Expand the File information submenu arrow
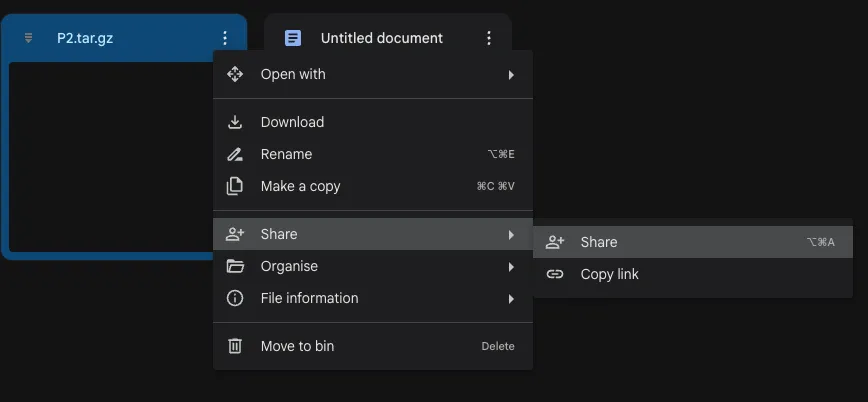 511,298
